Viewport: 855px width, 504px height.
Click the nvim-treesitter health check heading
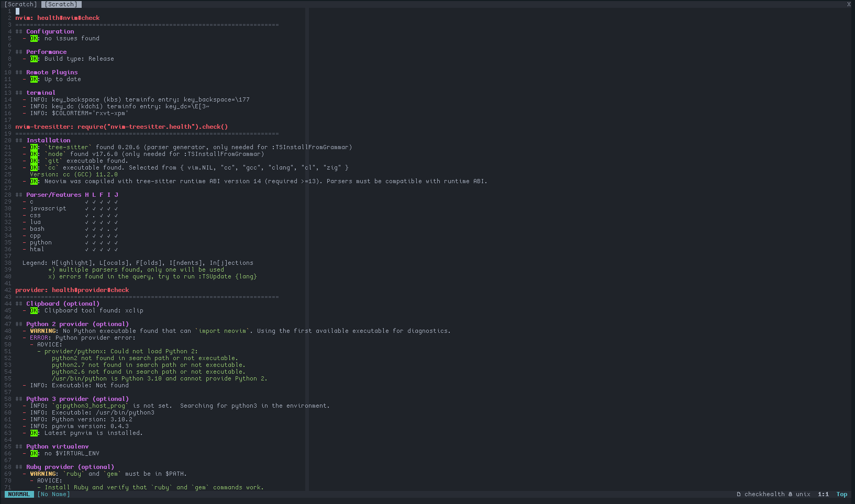(121, 127)
